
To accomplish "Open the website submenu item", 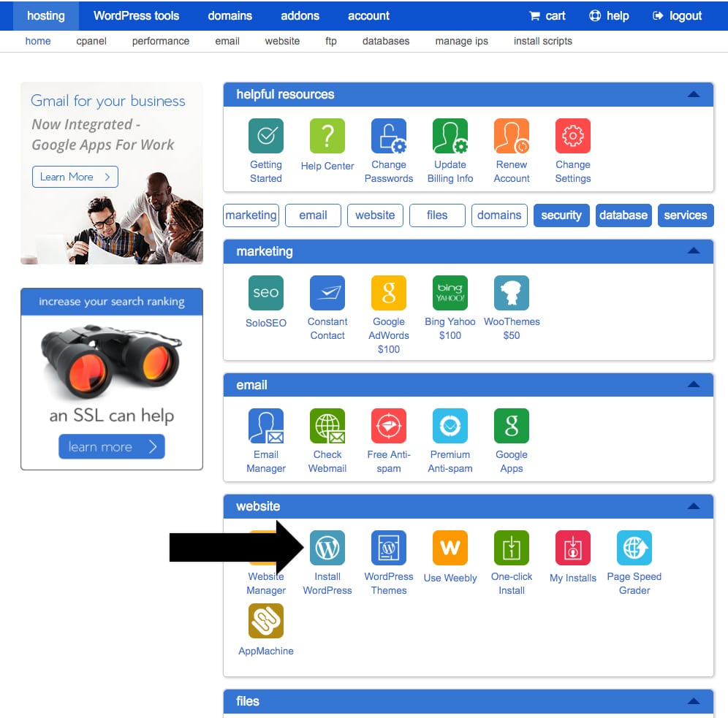I will (x=282, y=42).
